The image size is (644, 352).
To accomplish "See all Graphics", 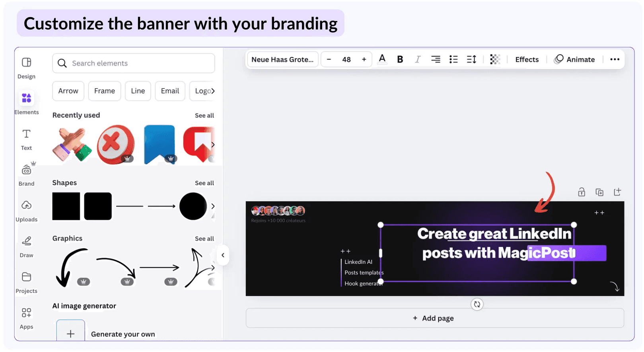I will tap(204, 239).
